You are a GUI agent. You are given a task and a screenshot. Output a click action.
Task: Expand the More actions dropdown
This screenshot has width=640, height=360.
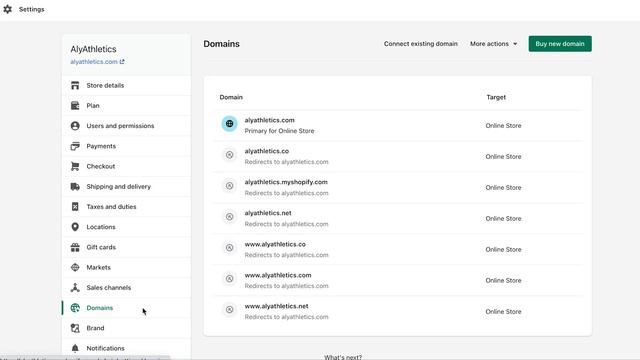[493, 44]
